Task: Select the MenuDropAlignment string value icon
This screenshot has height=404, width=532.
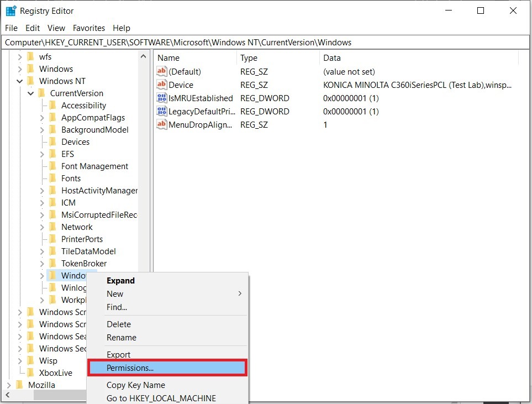Action: [x=162, y=124]
